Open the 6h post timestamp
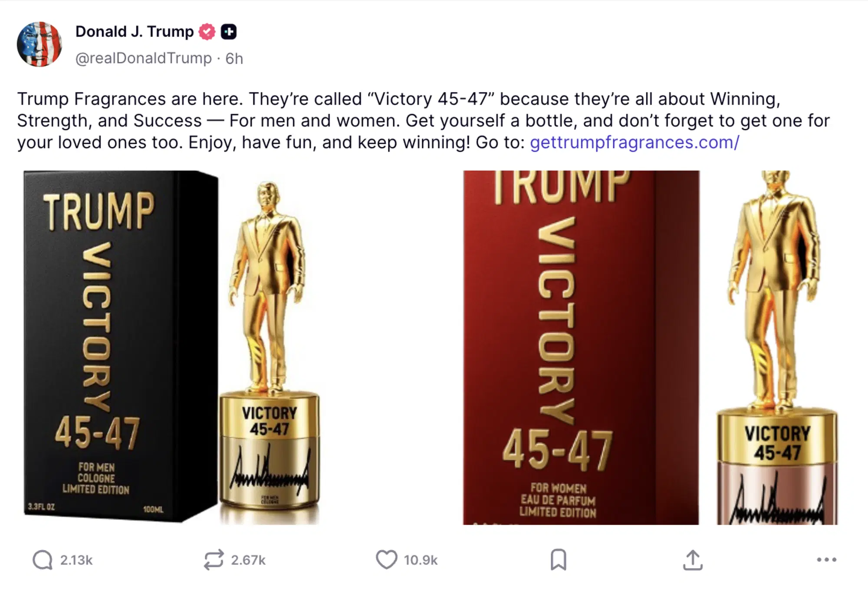868x593 pixels. tap(234, 58)
